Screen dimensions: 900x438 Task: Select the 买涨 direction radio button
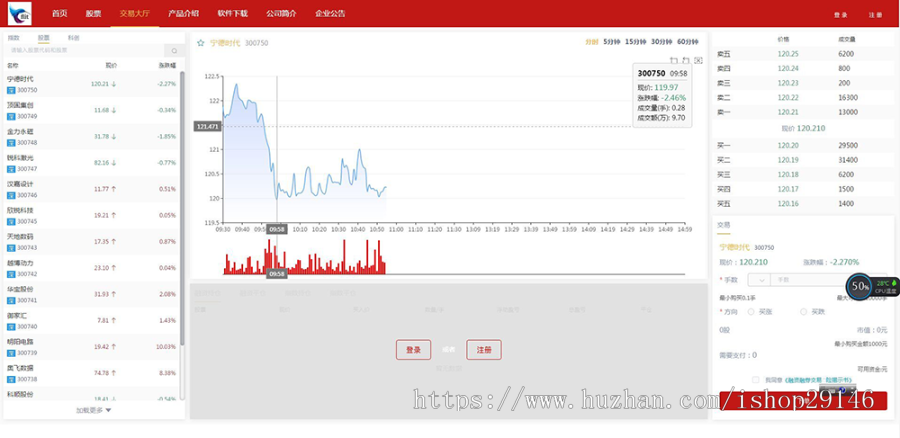click(751, 312)
